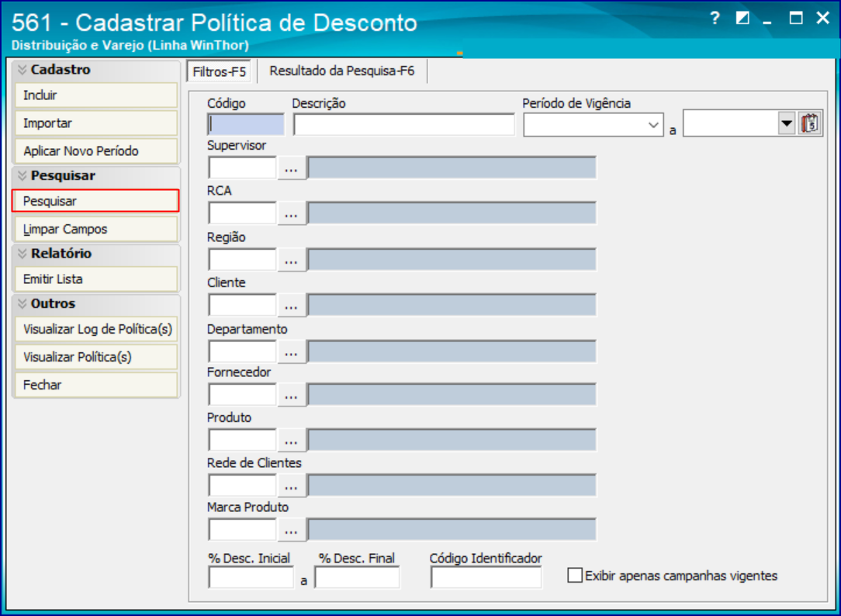841x616 pixels.
Task: Focus the Fornecedor code field
Action: coord(242,395)
